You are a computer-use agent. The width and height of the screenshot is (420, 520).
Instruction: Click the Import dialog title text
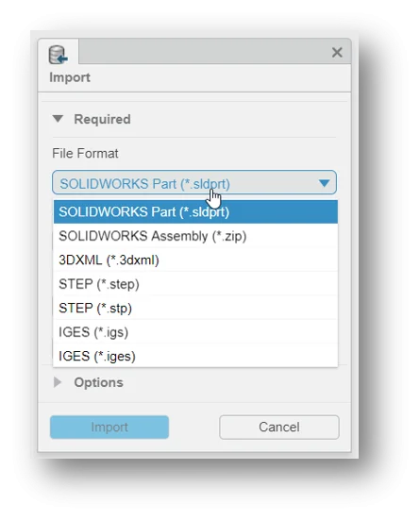(x=70, y=77)
